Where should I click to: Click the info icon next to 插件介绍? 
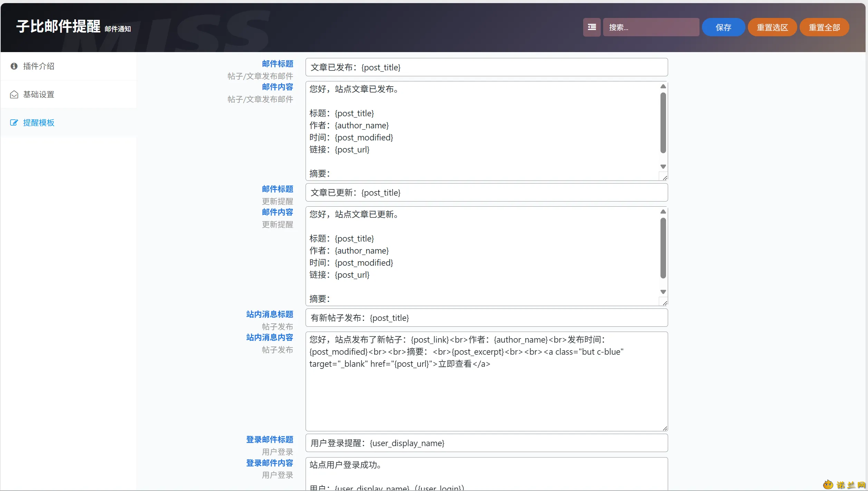[x=14, y=66]
